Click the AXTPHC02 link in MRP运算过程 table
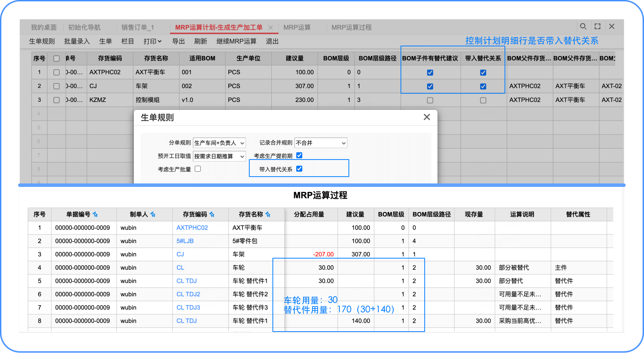644x353 pixels. 192,228
